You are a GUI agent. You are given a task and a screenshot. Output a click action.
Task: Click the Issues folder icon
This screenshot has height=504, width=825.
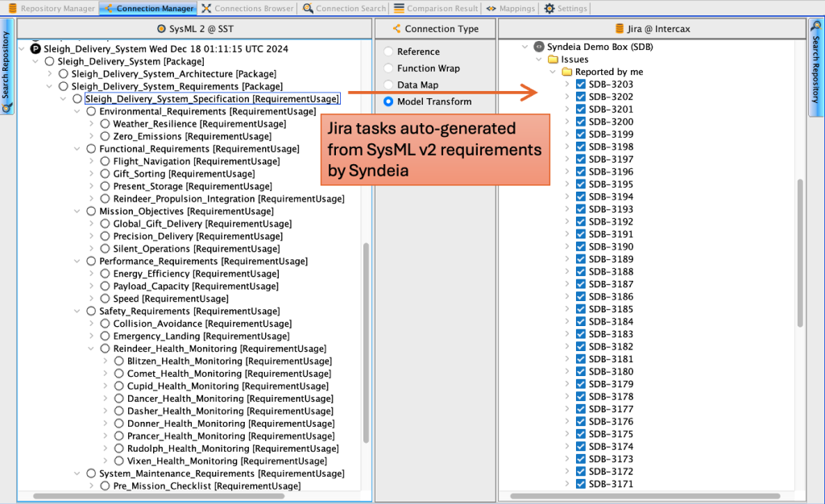(x=553, y=60)
